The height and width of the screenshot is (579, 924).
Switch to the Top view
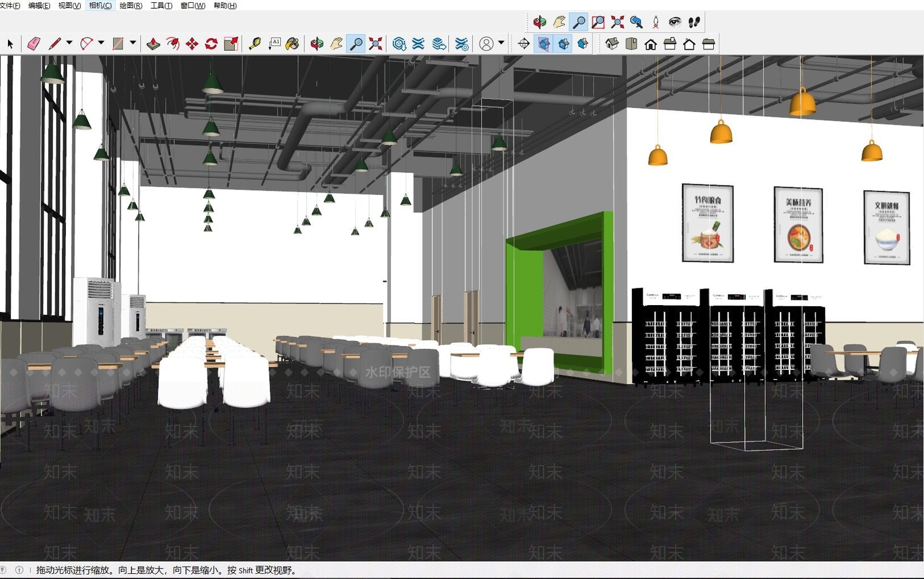point(631,44)
